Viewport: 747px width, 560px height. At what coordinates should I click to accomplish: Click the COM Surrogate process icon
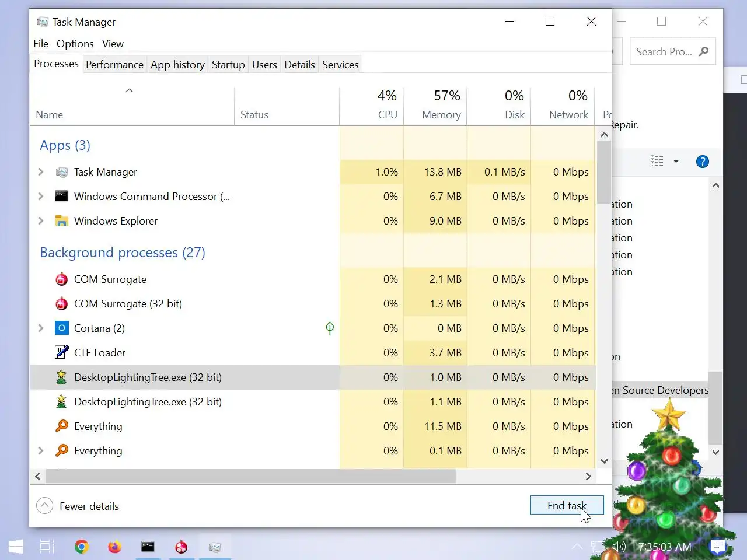point(61,279)
